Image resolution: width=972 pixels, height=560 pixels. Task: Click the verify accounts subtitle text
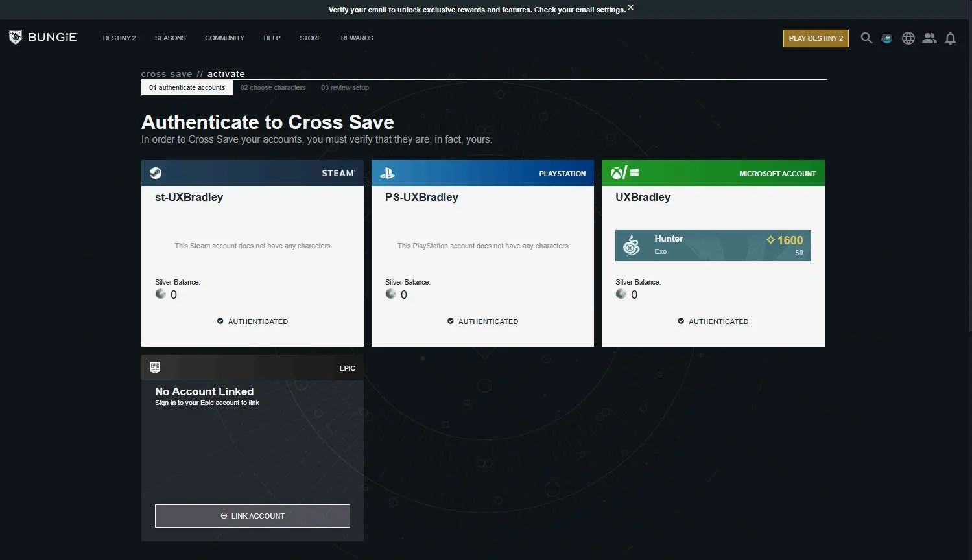[x=316, y=139]
